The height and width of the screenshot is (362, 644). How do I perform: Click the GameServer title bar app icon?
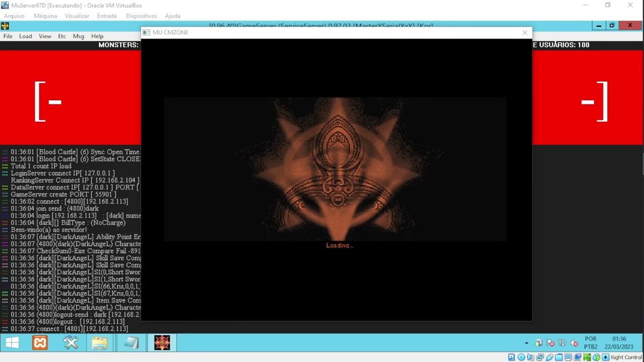[x=5, y=26]
